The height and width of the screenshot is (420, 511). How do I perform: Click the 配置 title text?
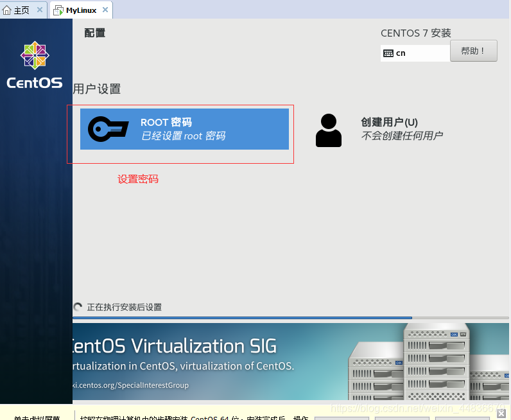94,33
